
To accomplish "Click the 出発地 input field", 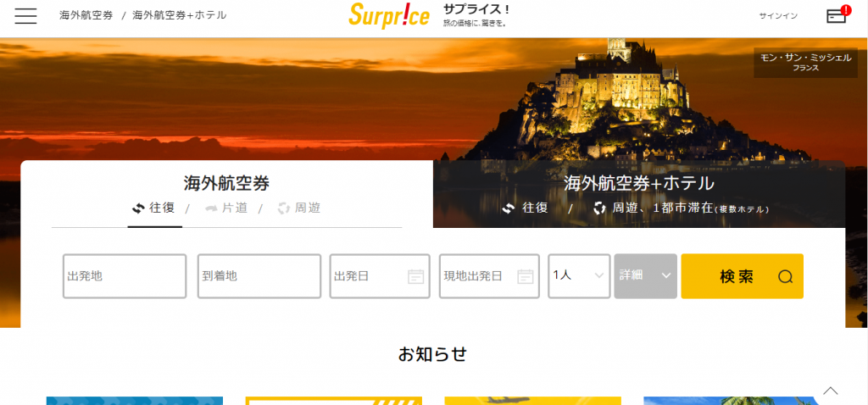I will coord(125,276).
